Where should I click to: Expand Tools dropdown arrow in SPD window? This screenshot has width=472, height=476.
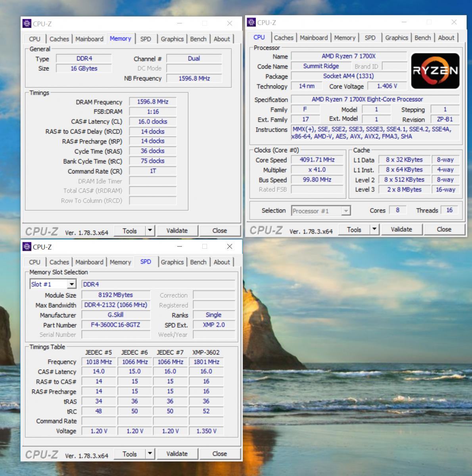pos(150,454)
